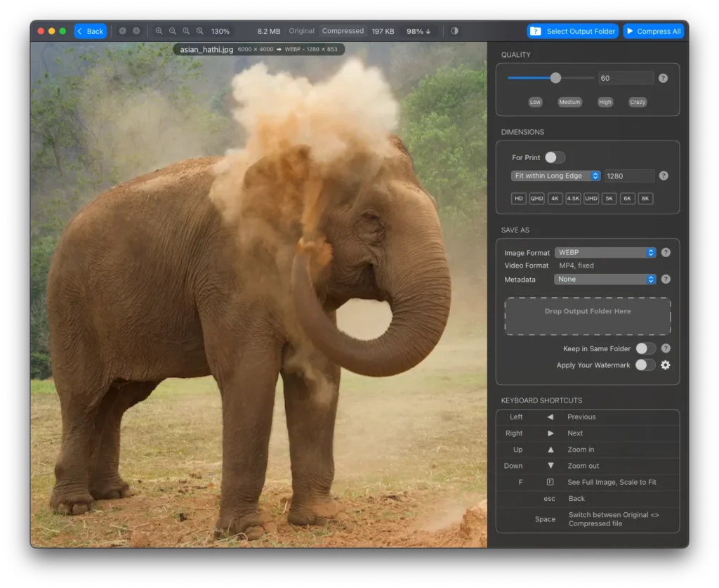Click the Down triangle Zoom out icon
The height and width of the screenshot is (588, 719).
[550, 466]
